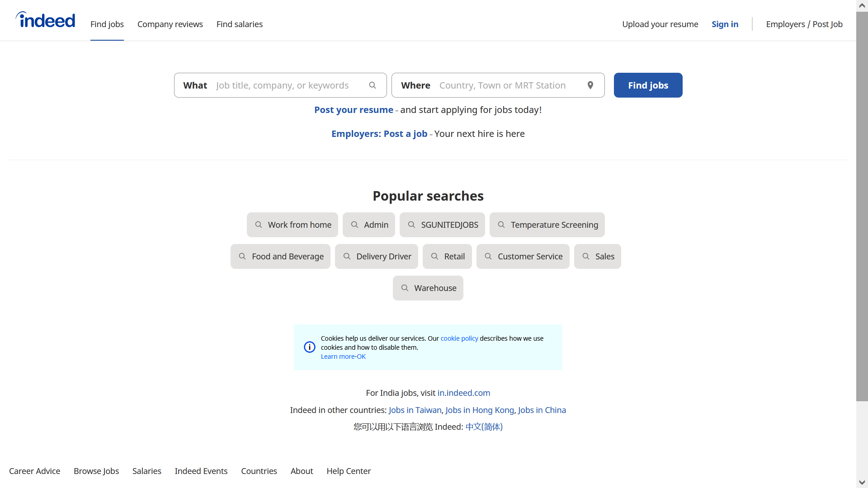The height and width of the screenshot is (488, 868).
Task: Visit in.indeed.com for India jobs
Action: (464, 393)
